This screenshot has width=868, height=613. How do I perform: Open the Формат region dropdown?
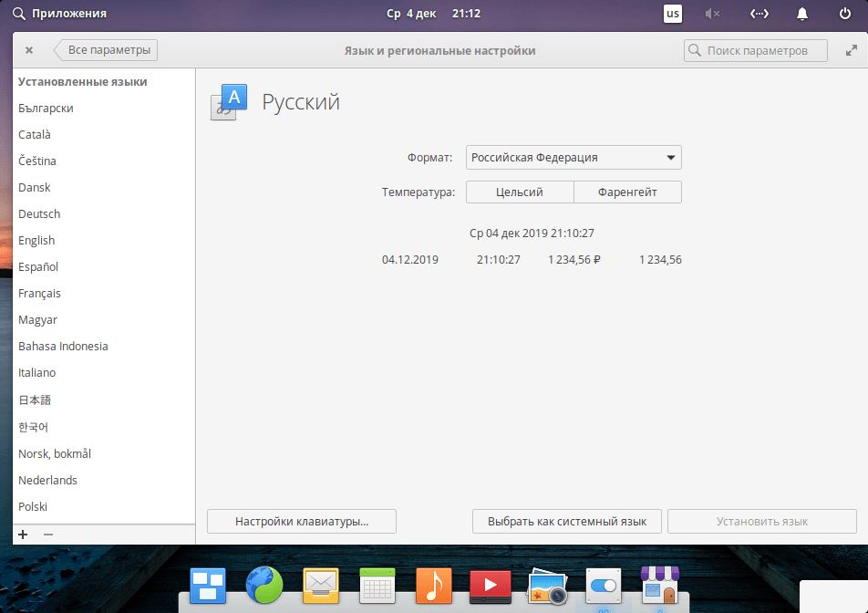[573, 158]
